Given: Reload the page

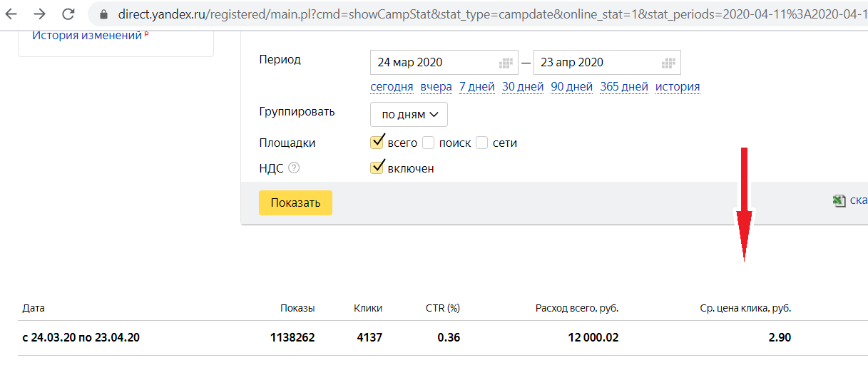Looking at the screenshot, I should (68, 14).
